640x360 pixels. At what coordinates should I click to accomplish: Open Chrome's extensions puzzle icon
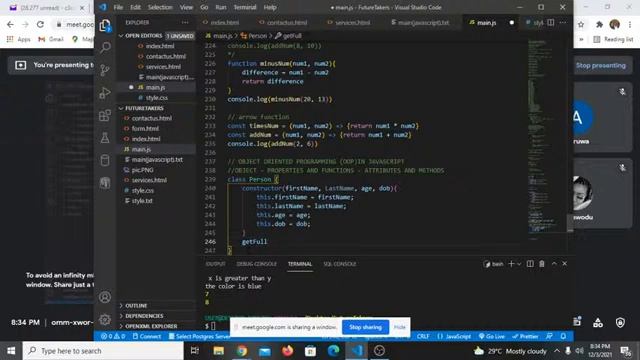(599, 24)
